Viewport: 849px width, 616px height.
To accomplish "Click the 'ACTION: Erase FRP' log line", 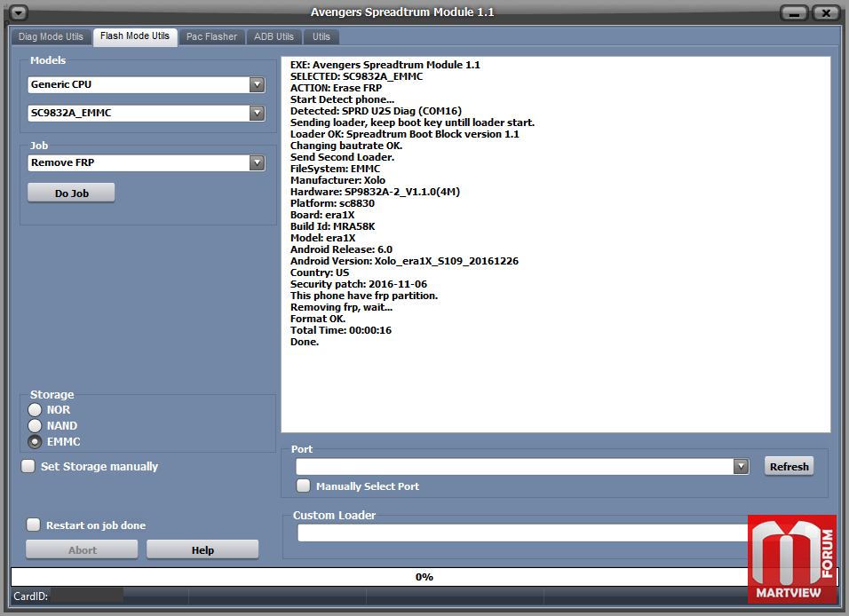I will (x=336, y=88).
